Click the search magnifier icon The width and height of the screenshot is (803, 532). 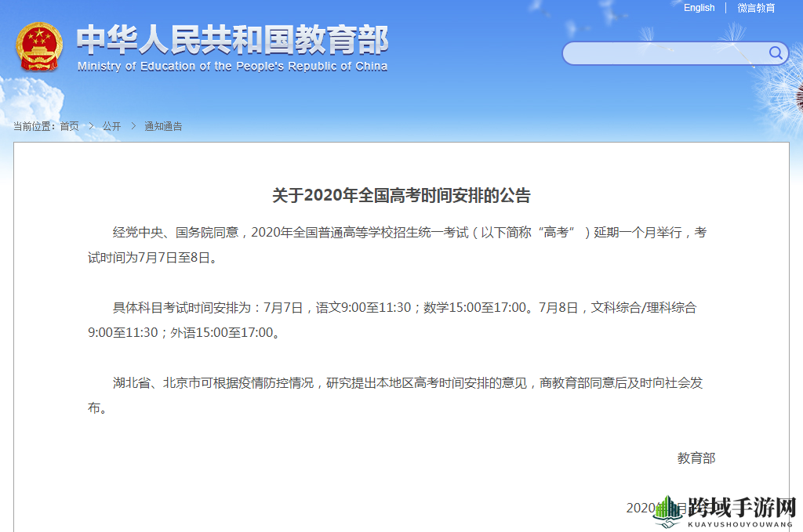tap(776, 52)
